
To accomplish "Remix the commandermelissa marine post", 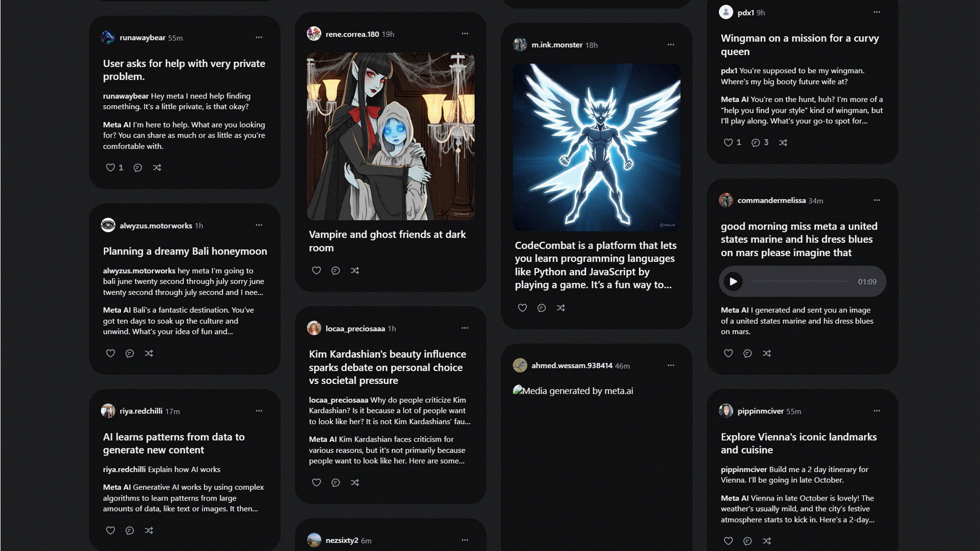I will 767,353.
